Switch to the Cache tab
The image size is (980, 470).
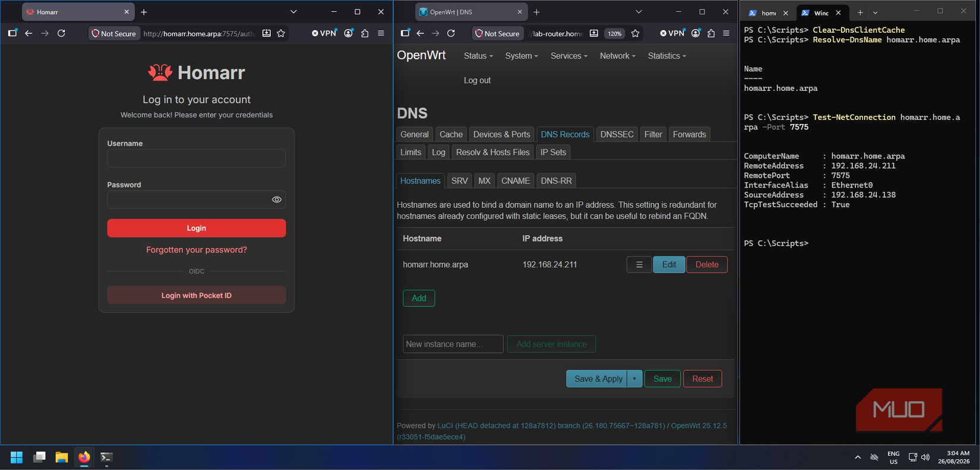451,134
